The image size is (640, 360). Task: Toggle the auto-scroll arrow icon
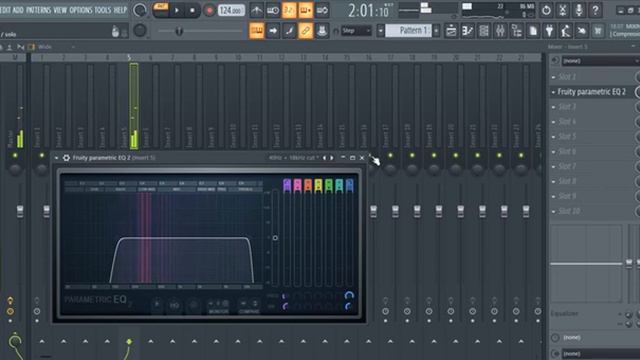273,31
